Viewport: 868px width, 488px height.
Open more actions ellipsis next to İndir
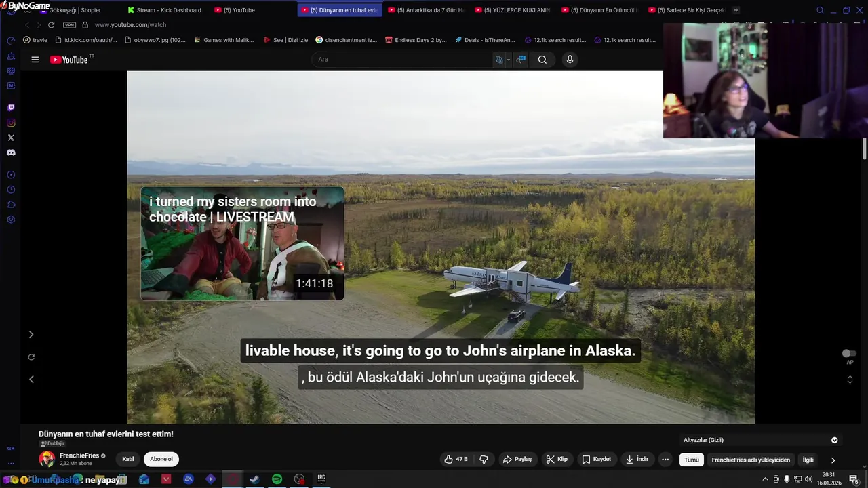tap(665, 459)
